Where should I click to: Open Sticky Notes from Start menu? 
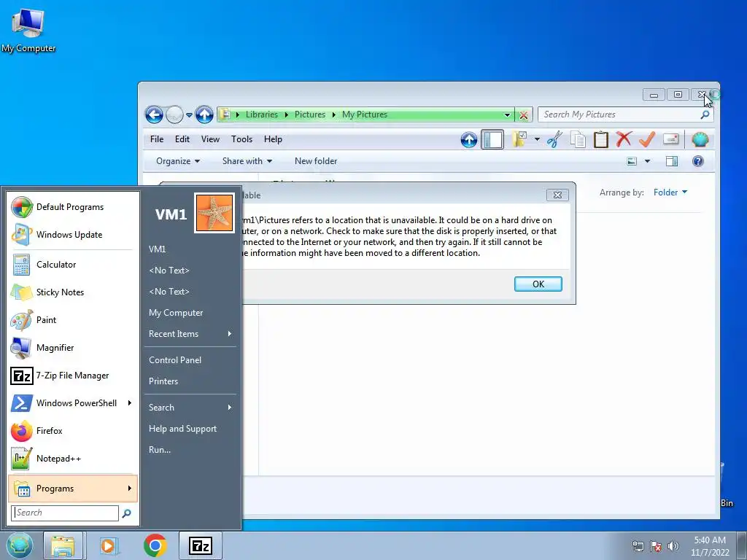72,292
